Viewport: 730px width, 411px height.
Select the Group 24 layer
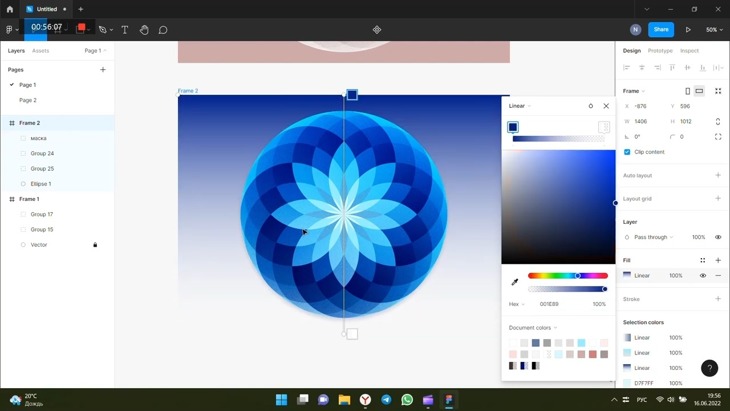[x=42, y=153]
